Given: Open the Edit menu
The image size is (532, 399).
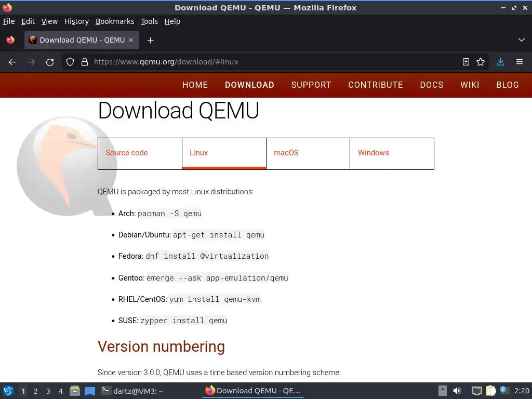Looking at the screenshot, I should tap(28, 21).
